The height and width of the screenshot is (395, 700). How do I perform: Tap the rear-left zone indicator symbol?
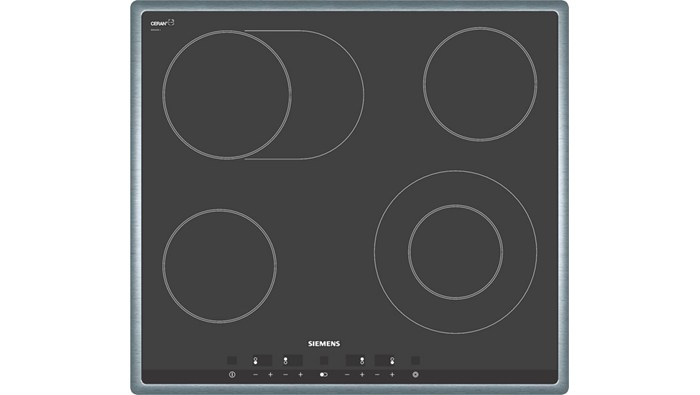(285, 361)
